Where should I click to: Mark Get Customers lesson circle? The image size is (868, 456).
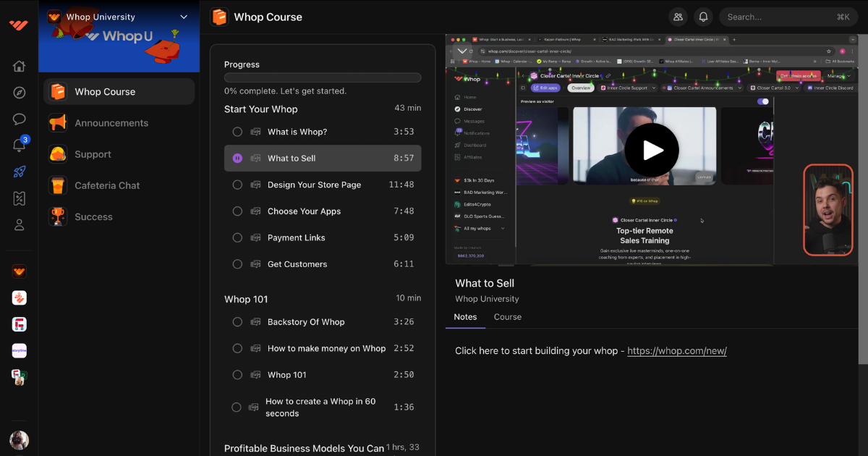237,264
